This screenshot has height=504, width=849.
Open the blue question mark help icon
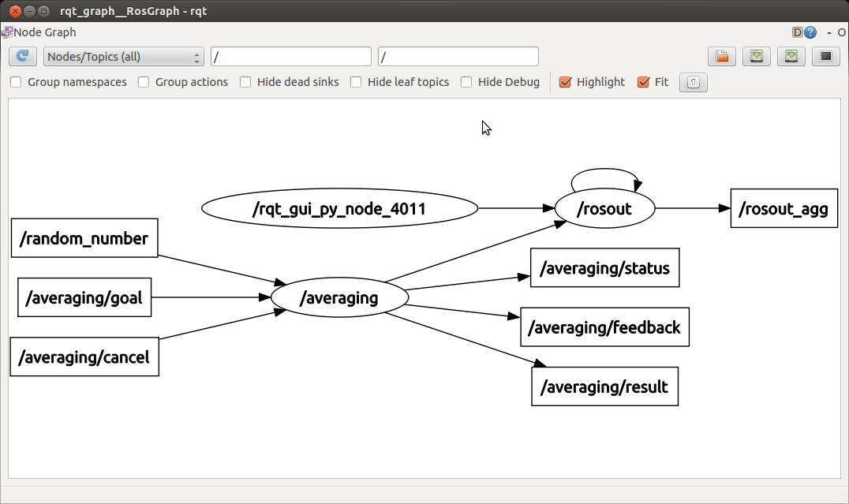[810, 32]
